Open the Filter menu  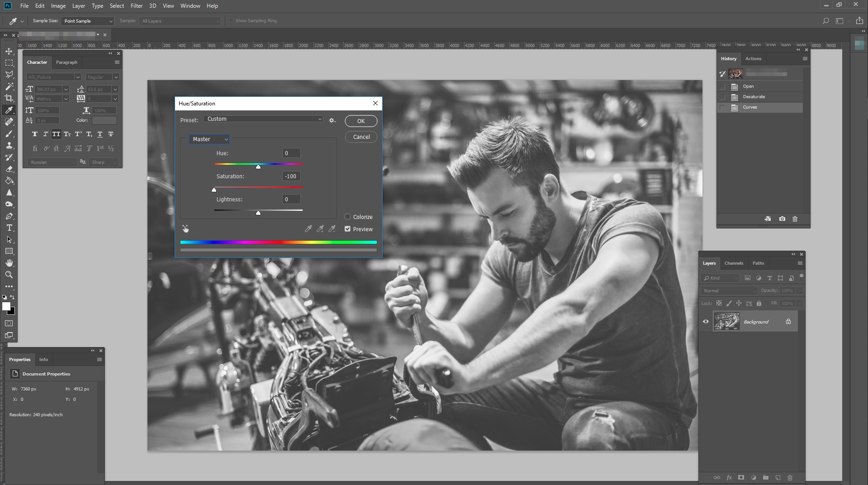pyautogui.click(x=136, y=6)
